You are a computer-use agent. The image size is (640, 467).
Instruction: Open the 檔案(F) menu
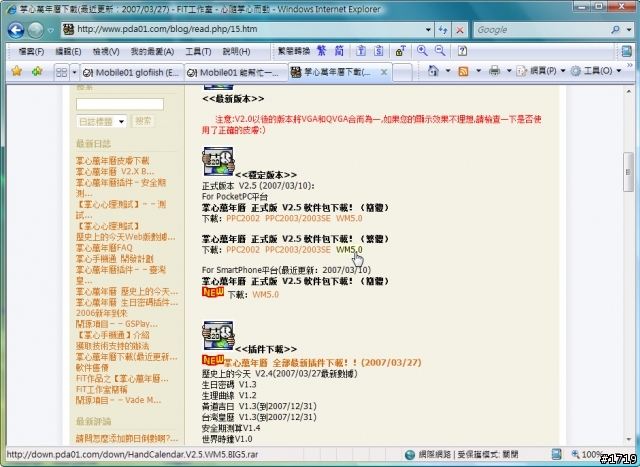(31, 51)
